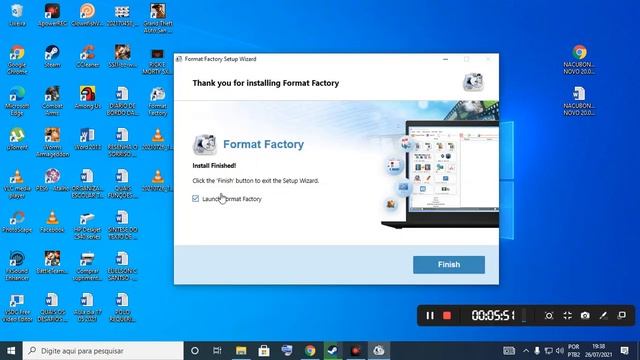Open the NACUBON NOVO Word document on the desktop
Image resolution: width=640 pixels, height=360 pixels.
click(579, 101)
